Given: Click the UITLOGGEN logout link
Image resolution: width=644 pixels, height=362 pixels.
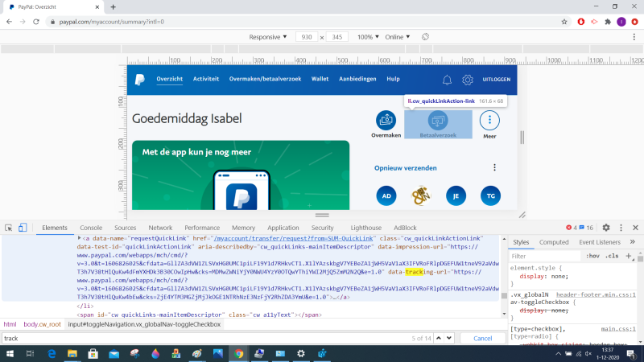Looking at the screenshot, I should [x=497, y=79].
